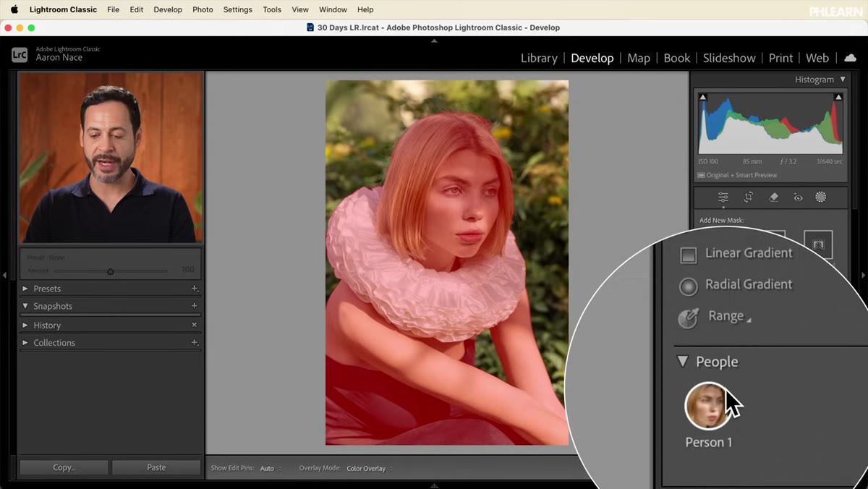
Task: Collapse the left panel with edge arrow
Action: [5, 276]
